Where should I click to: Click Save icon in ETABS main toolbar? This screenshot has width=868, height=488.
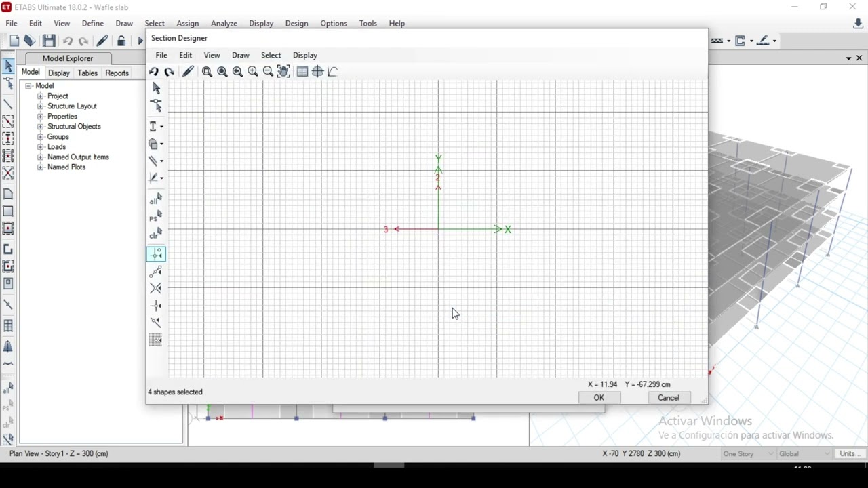tap(49, 41)
